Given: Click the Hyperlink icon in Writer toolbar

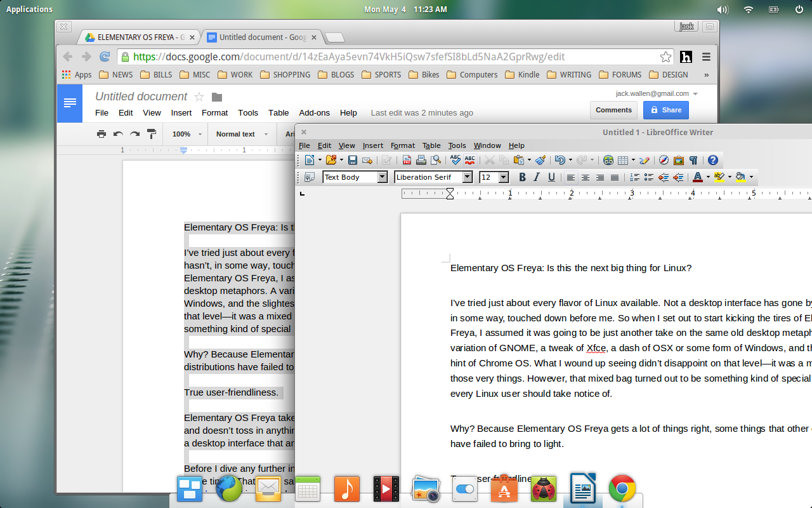Looking at the screenshot, I should click(x=608, y=160).
